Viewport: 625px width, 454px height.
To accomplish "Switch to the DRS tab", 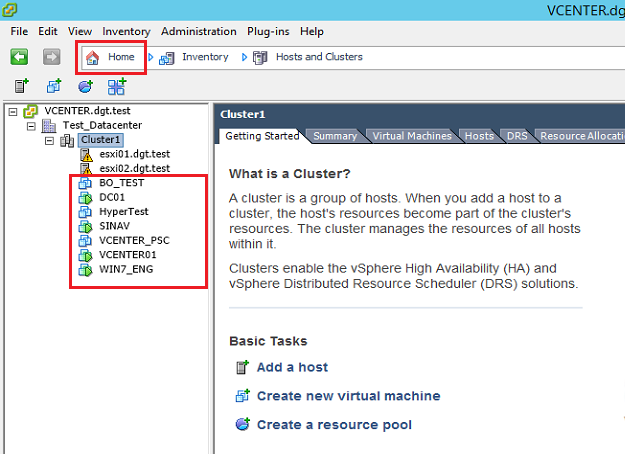I will [x=517, y=136].
